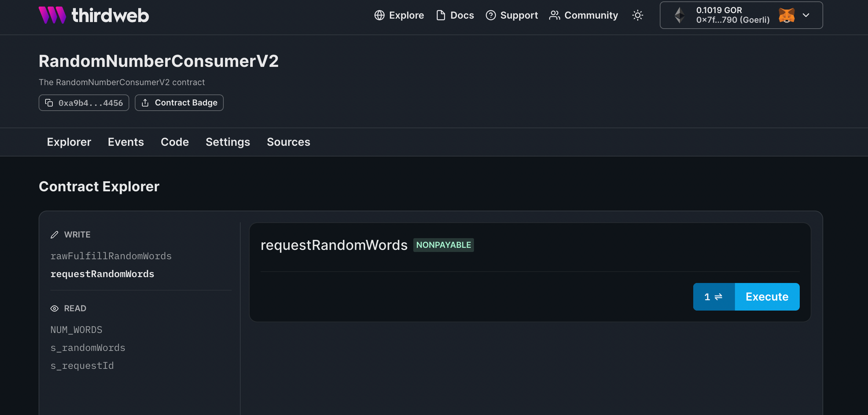Toggle light mode with the sun icon

[637, 15]
